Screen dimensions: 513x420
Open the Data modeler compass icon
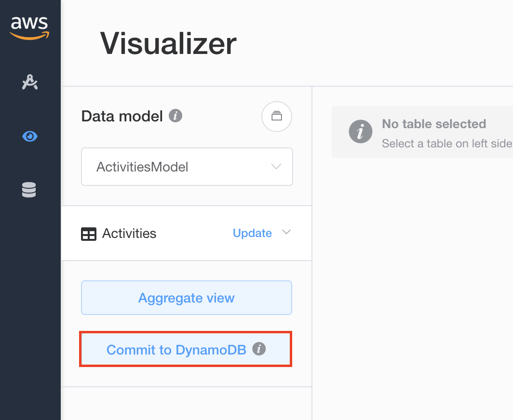pyautogui.click(x=30, y=82)
